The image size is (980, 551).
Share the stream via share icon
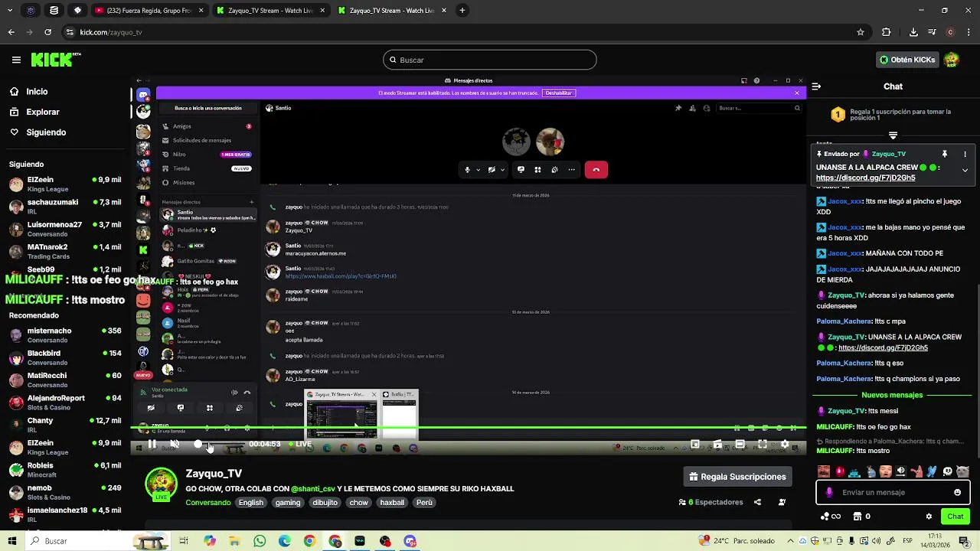pyautogui.click(x=757, y=502)
